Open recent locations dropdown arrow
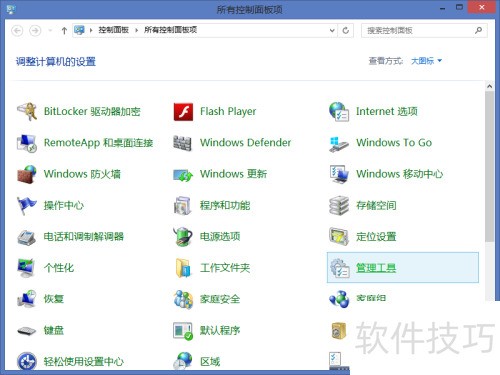 click(50, 31)
